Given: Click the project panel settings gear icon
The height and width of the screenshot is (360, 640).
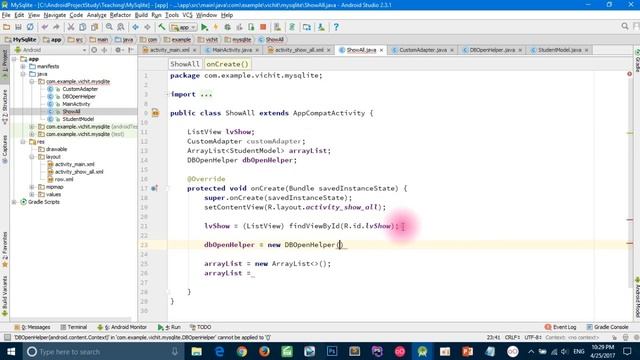Looking at the screenshot, I should click(x=118, y=50).
